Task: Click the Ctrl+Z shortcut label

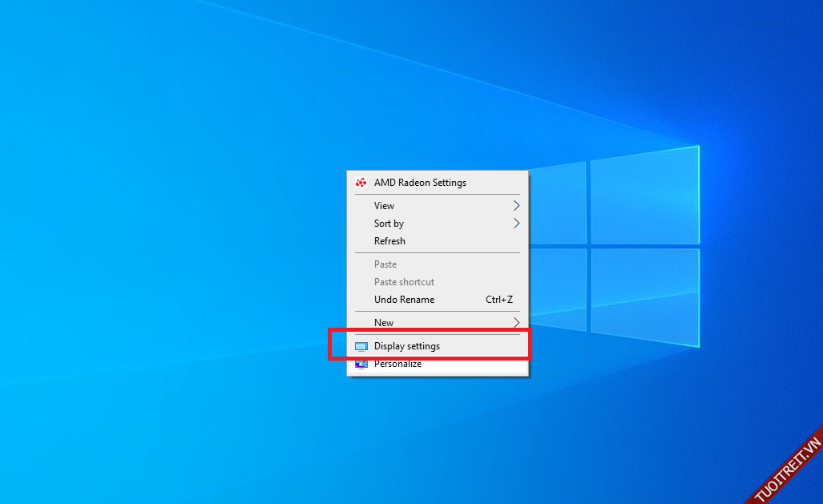Action: pos(498,300)
